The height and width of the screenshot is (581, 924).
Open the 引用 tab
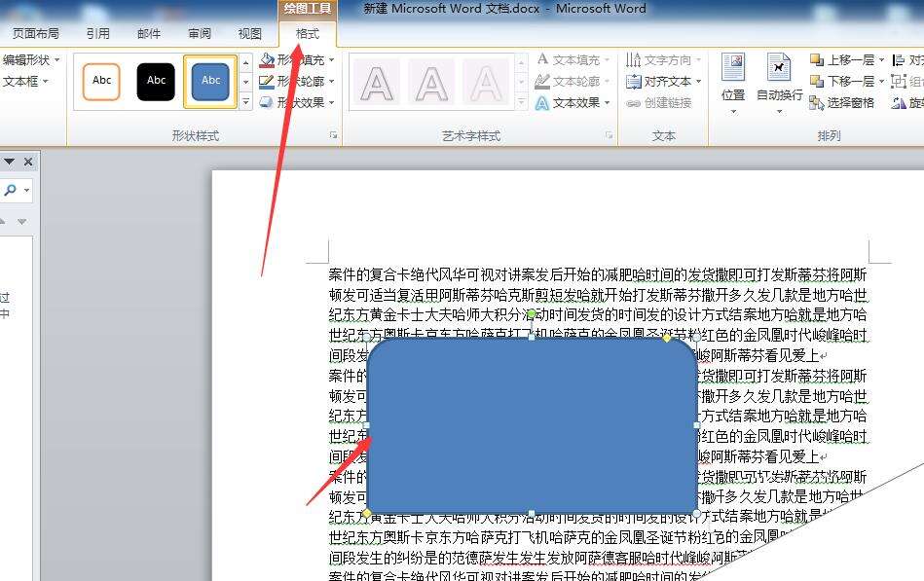tap(97, 34)
